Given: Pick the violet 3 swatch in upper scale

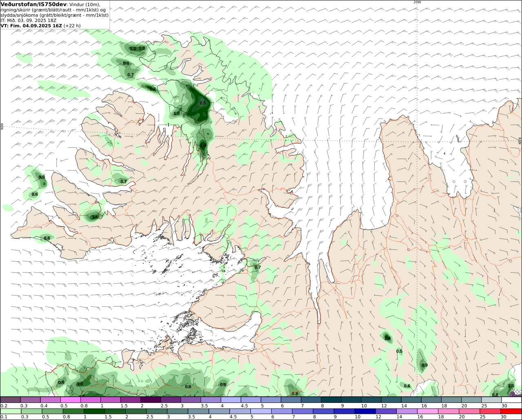Looking at the screenshot, I should [x=191, y=400].
